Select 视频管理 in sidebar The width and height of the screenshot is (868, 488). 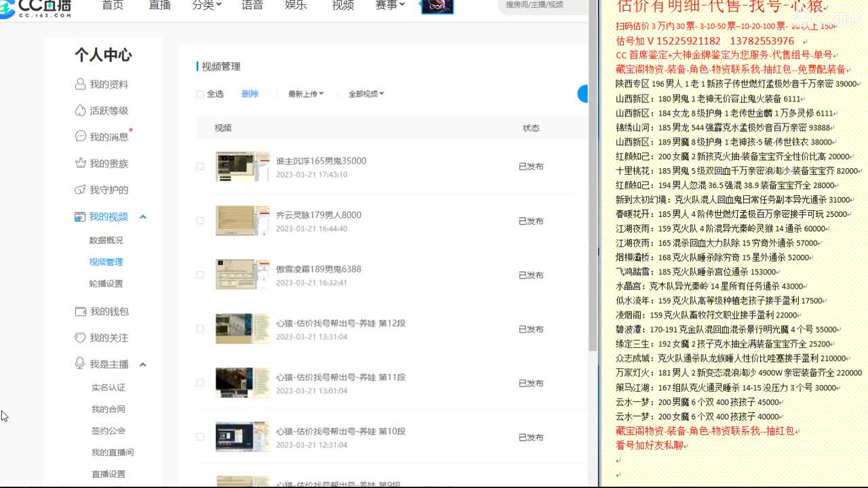[106, 262]
